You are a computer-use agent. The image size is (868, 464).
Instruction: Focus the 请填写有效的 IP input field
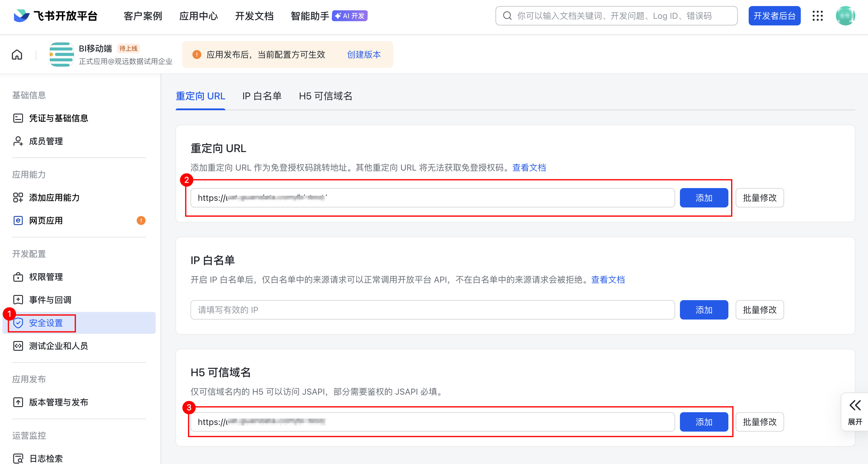click(432, 310)
